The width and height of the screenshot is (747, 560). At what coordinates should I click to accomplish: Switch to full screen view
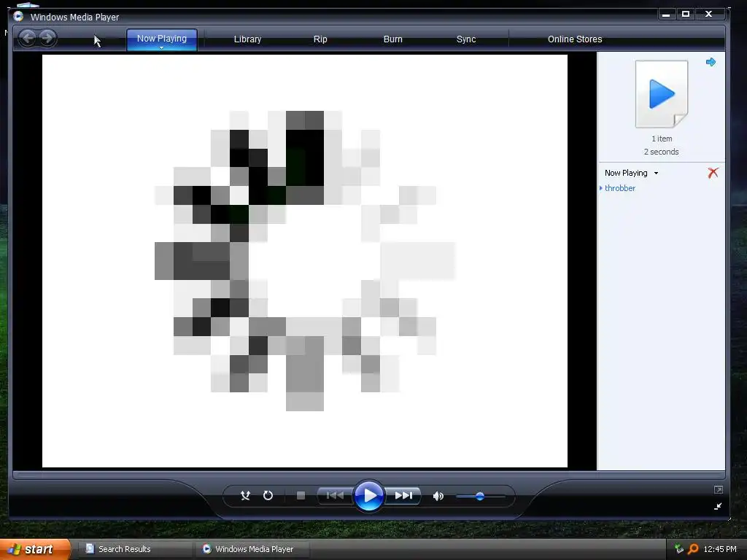(718, 489)
